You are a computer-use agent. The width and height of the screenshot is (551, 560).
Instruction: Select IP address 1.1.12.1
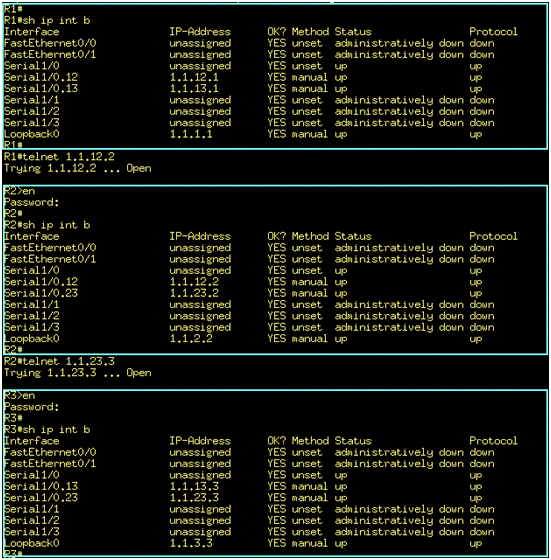pyautogui.click(x=194, y=77)
